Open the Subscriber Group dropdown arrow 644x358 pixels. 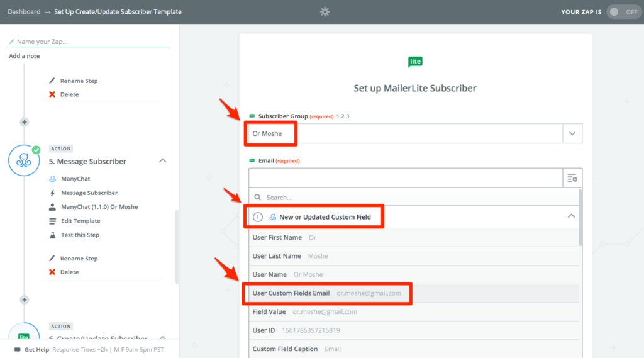coord(572,133)
